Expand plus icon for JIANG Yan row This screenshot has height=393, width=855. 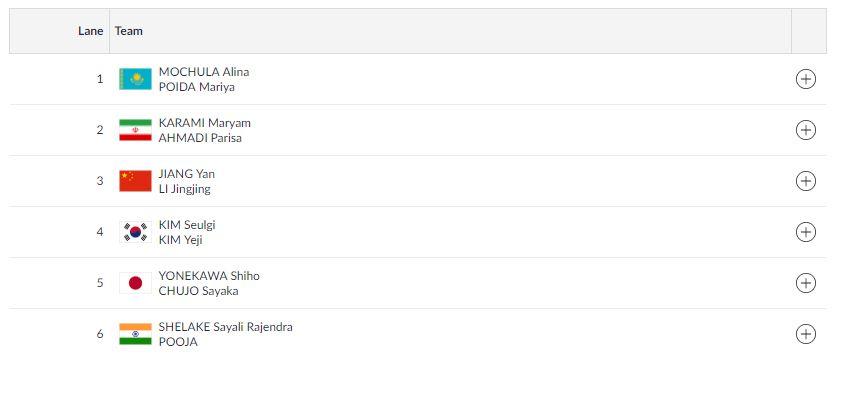click(x=805, y=181)
